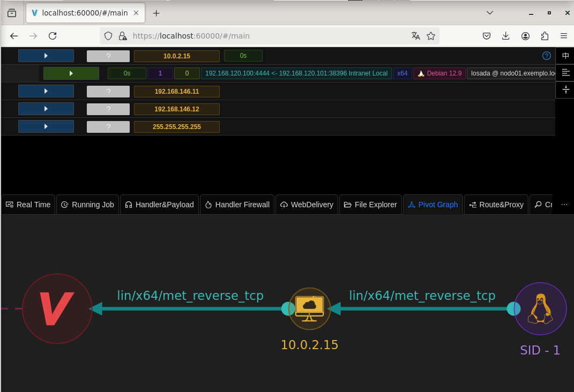Select the localhost:60000/#/main browser tab
Image resolution: width=574 pixels, height=392 pixels.
[85, 13]
